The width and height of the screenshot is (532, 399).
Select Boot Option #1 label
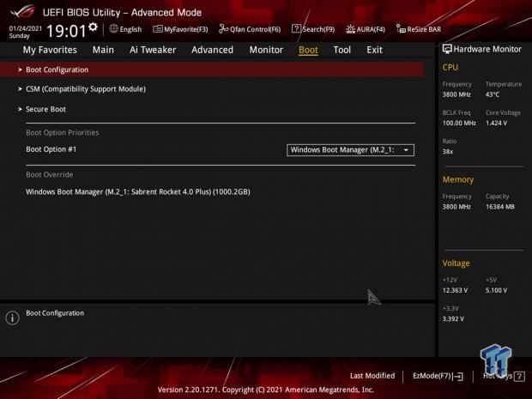[x=51, y=149]
